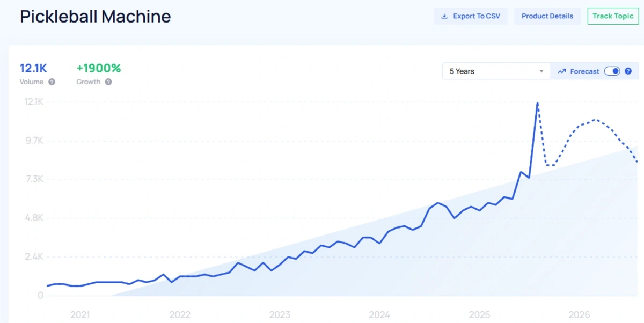Click the Volume label under 12.1K

tap(32, 82)
